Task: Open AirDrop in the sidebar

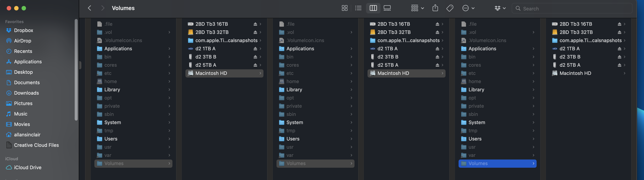Action: tap(22, 41)
